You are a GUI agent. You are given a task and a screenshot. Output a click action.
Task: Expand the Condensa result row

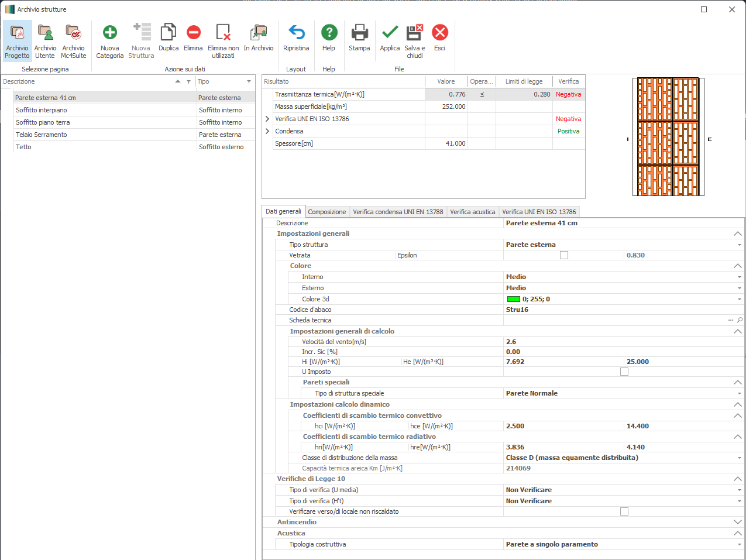click(x=267, y=131)
